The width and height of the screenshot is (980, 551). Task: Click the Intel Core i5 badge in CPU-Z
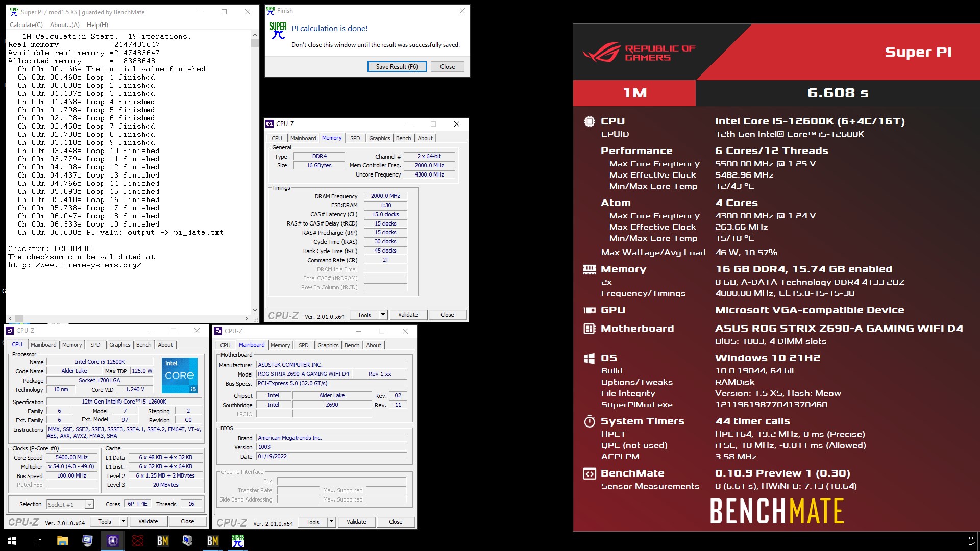180,375
